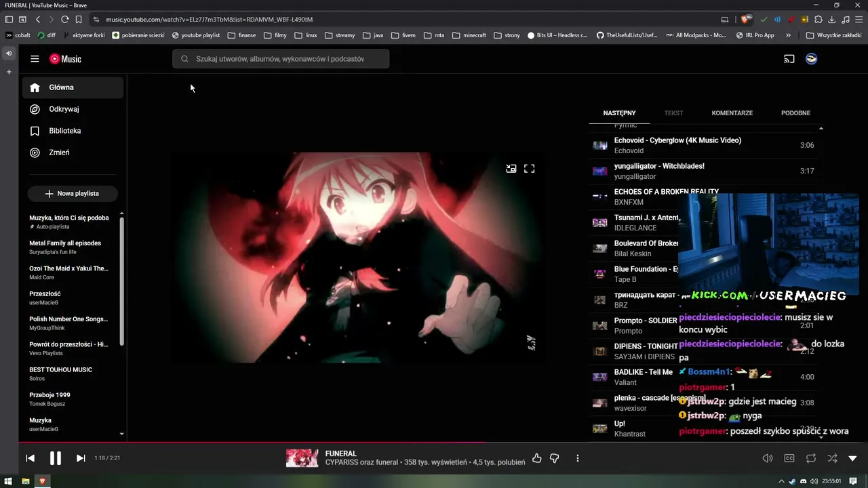Open the Cast to device icon
This screenshot has height=488, width=868.
(789, 59)
